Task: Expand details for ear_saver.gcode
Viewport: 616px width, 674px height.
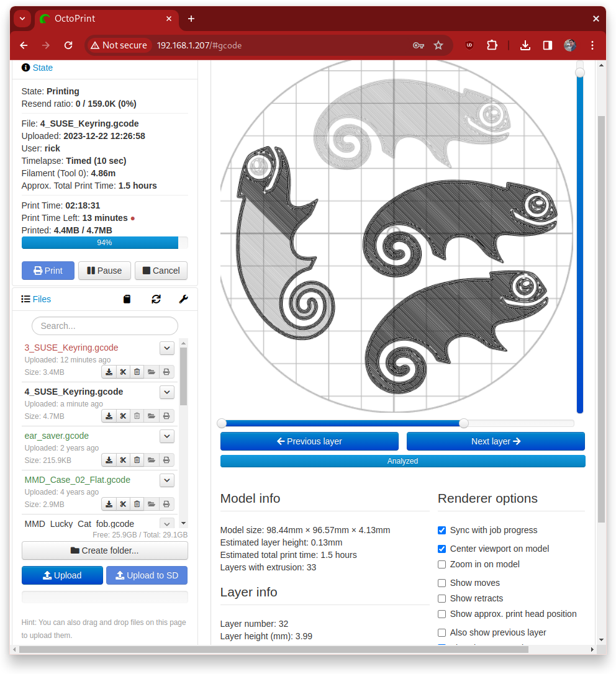Action: tap(166, 436)
